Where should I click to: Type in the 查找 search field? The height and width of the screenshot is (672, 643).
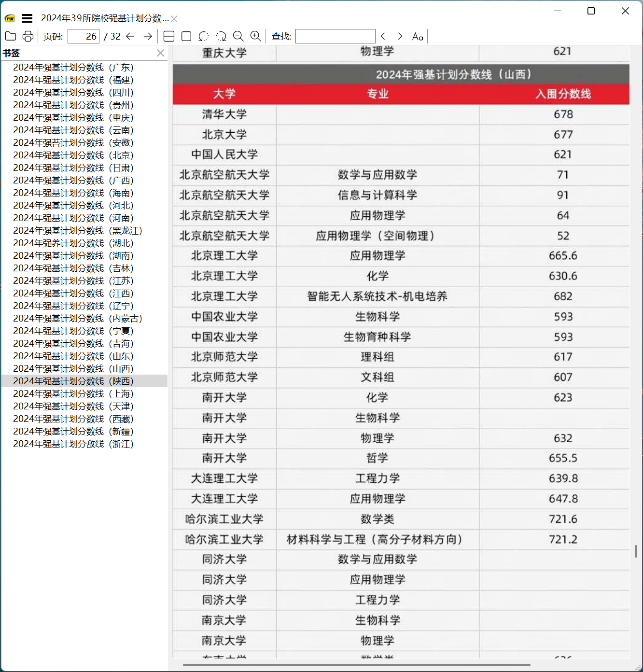tap(335, 36)
